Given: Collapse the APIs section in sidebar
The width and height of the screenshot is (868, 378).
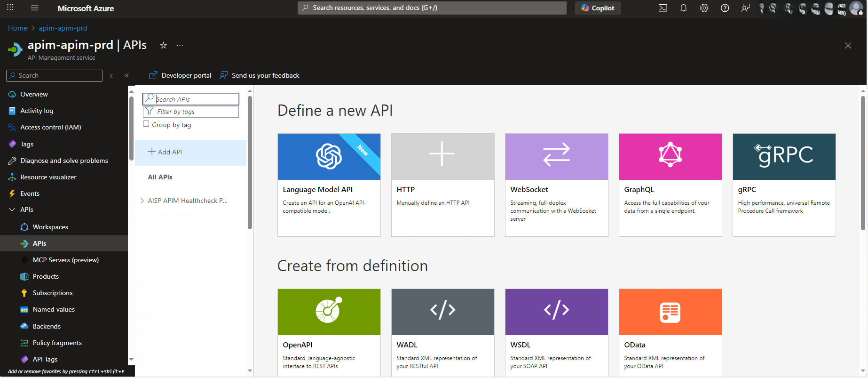Looking at the screenshot, I should pos(12,209).
